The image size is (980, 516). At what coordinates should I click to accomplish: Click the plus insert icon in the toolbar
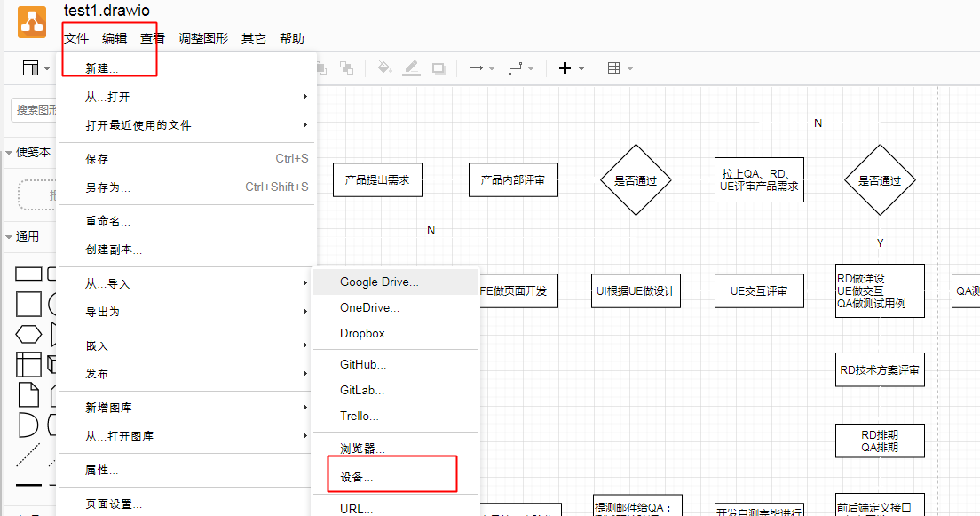[x=565, y=67]
